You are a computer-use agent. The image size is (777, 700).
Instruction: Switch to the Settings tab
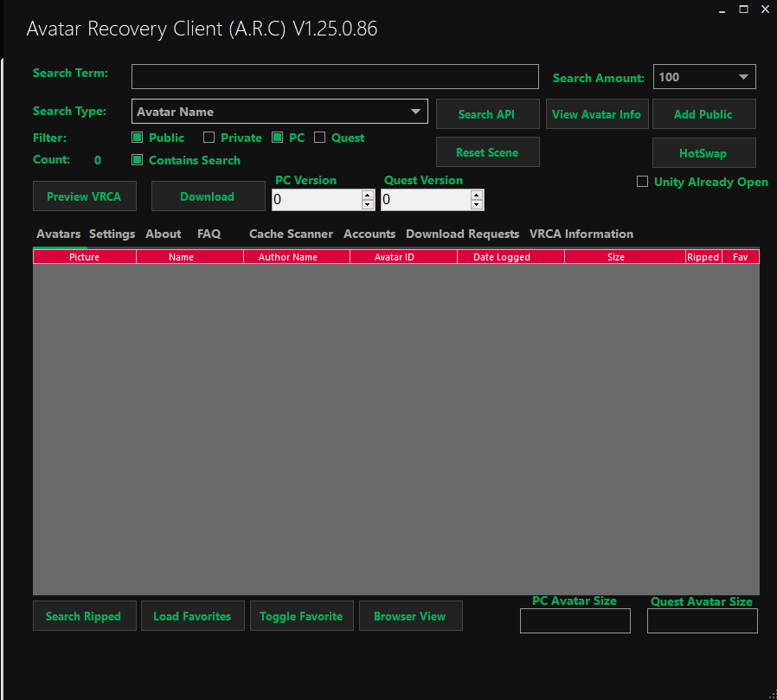pyautogui.click(x=112, y=234)
